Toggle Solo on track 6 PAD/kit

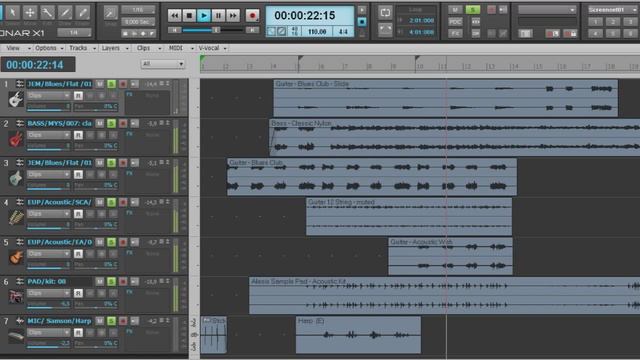(x=111, y=281)
